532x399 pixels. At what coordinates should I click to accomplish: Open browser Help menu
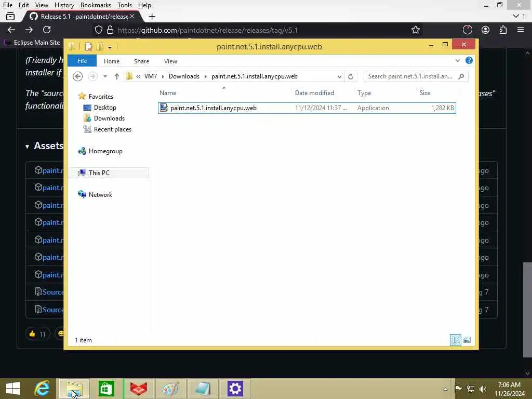[x=144, y=5]
